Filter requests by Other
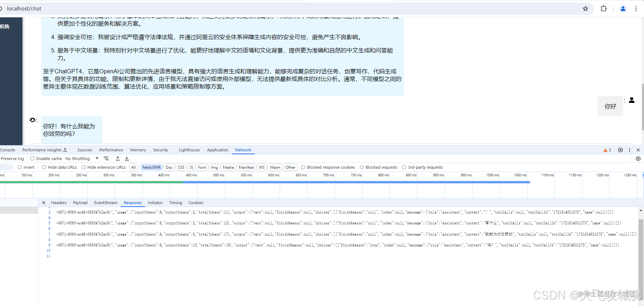Screen dimensions: 644x306 point(291,167)
